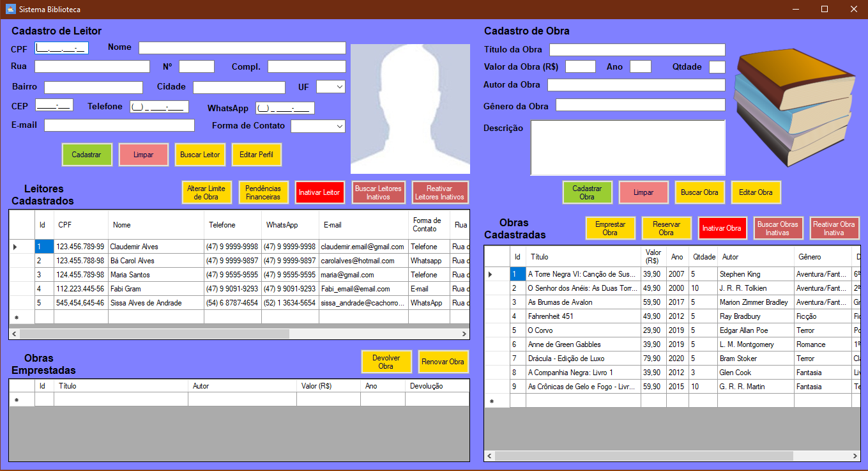The width and height of the screenshot is (868, 471).
Task: Click the Cadastrar Obra button
Action: (x=587, y=192)
